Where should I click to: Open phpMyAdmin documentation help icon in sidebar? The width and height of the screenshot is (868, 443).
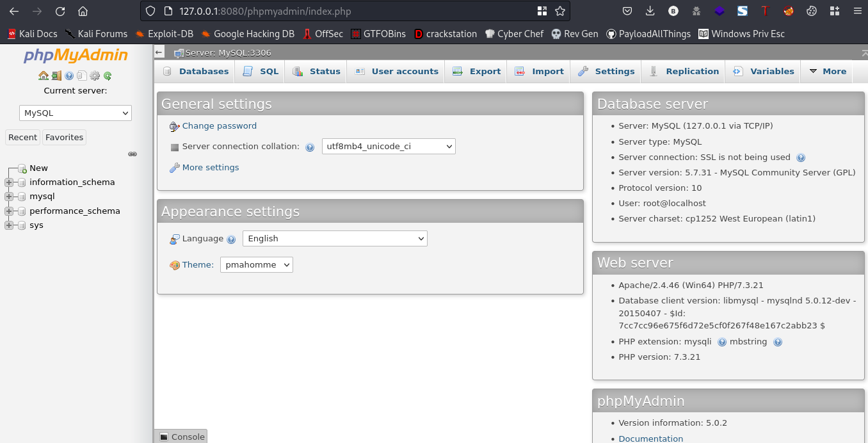coord(69,76)
